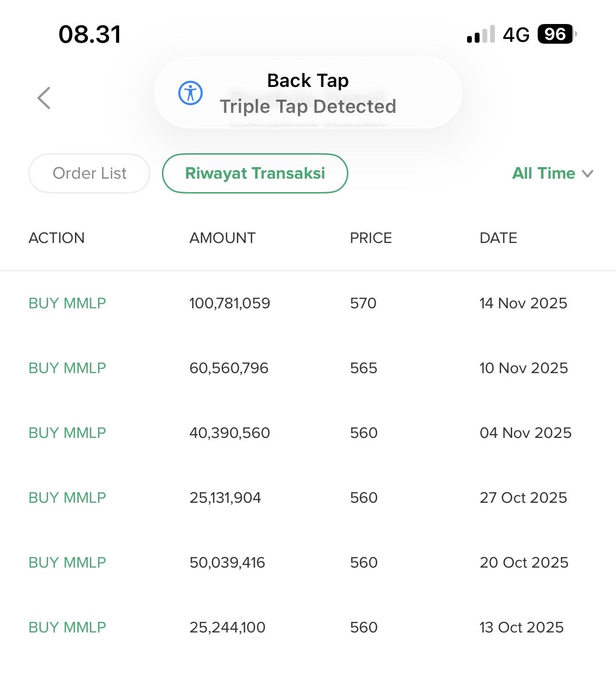The image size is (616, 692).
Task: Open the All Time period dropdown
Action: coord(553,173)
